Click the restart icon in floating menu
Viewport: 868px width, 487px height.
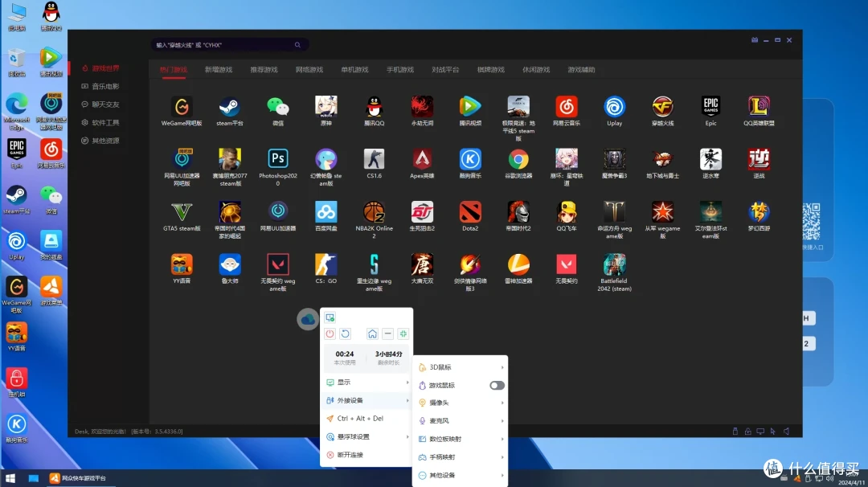click(x=346, y=334)
